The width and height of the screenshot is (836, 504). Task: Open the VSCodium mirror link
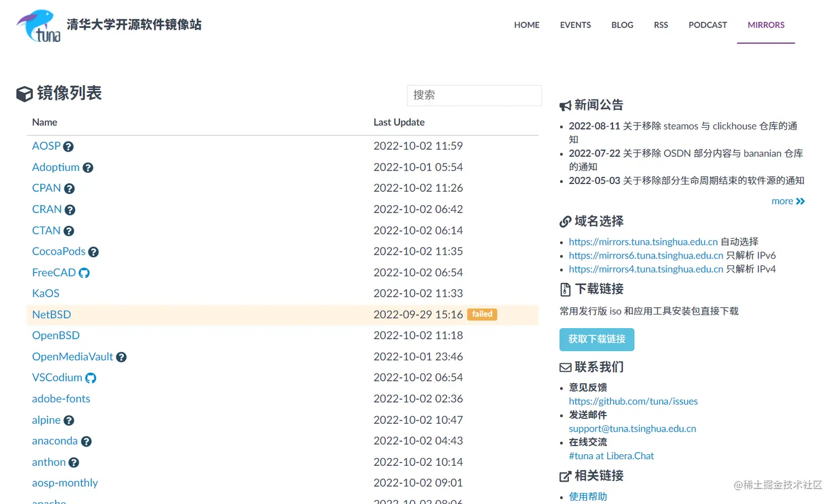tap(57, 377)
